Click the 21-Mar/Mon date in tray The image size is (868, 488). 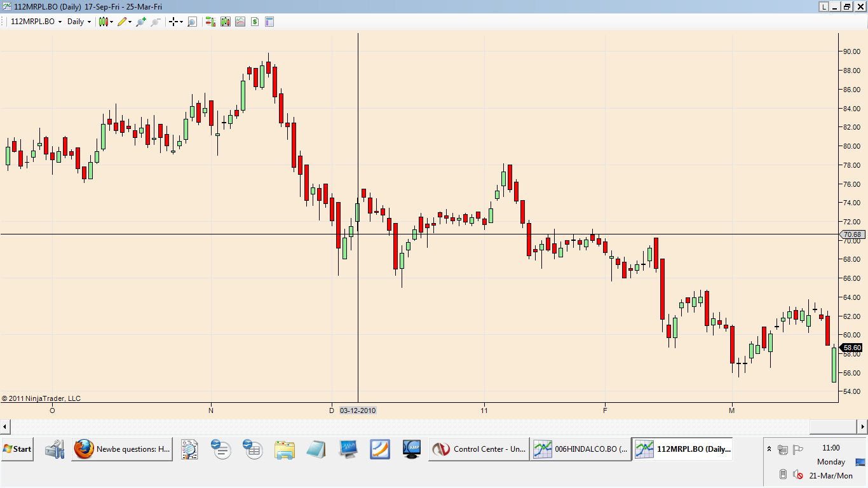(831, 476)
